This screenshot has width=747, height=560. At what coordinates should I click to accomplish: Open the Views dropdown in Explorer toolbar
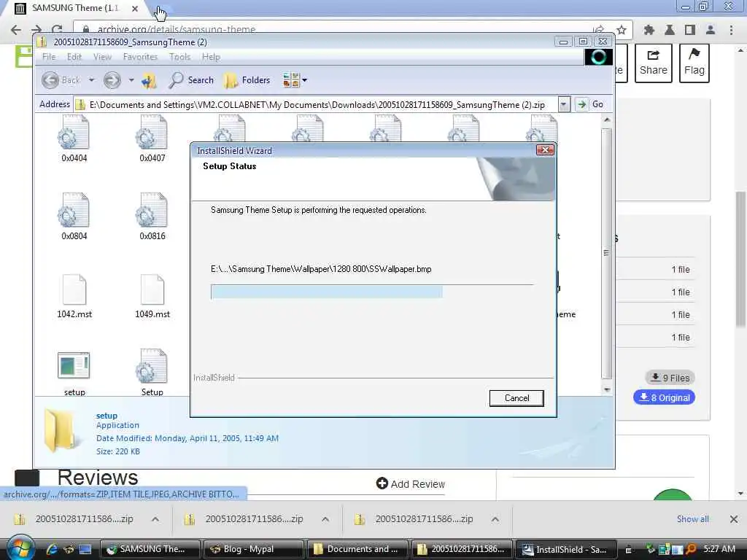pos(295,80)
